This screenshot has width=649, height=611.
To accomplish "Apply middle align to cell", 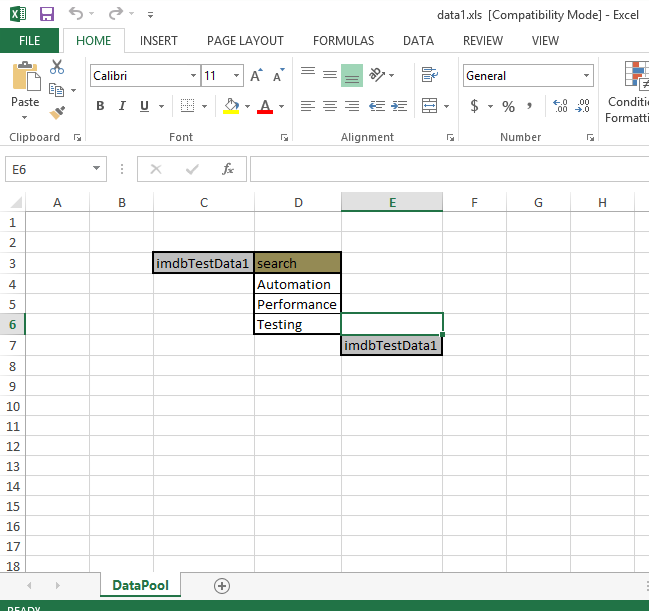I will [x=330, y=75].
